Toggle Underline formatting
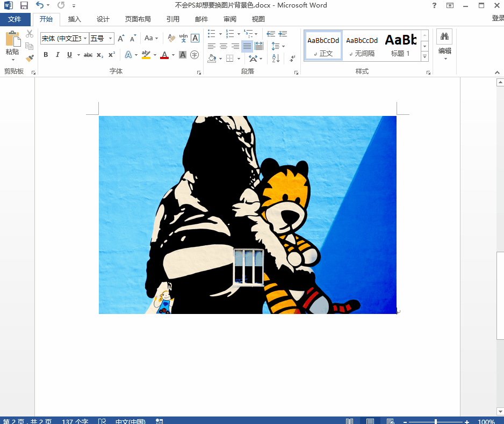 [x=69, y=55]
